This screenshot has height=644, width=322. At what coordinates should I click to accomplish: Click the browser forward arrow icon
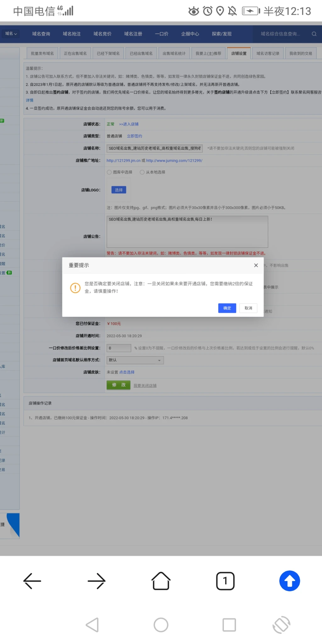tap(97, 581)
